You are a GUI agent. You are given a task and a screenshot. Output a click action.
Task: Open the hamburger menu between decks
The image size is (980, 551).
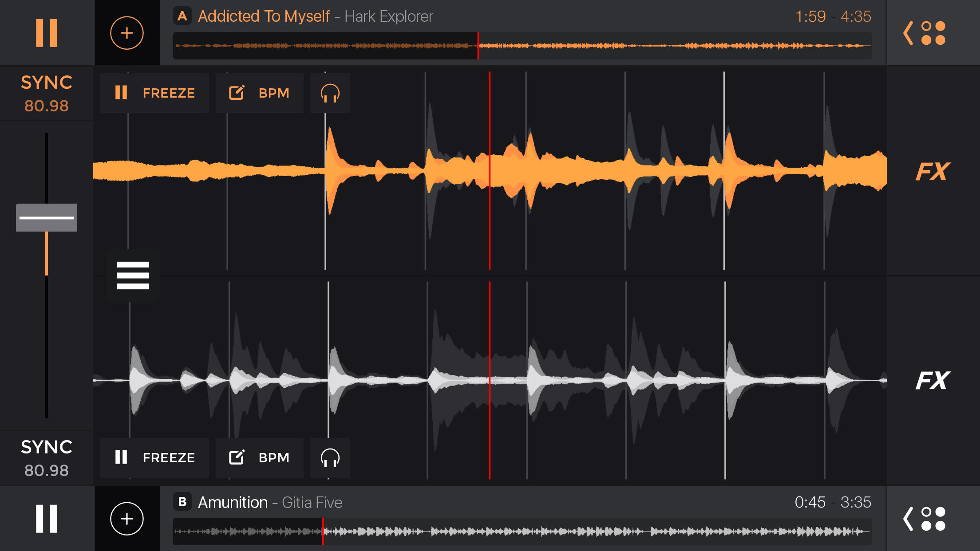133,275
